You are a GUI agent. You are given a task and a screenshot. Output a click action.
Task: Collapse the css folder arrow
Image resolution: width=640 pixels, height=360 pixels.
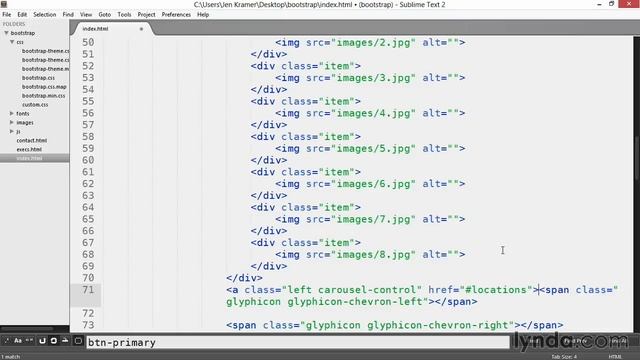click(x=12, y=42)
